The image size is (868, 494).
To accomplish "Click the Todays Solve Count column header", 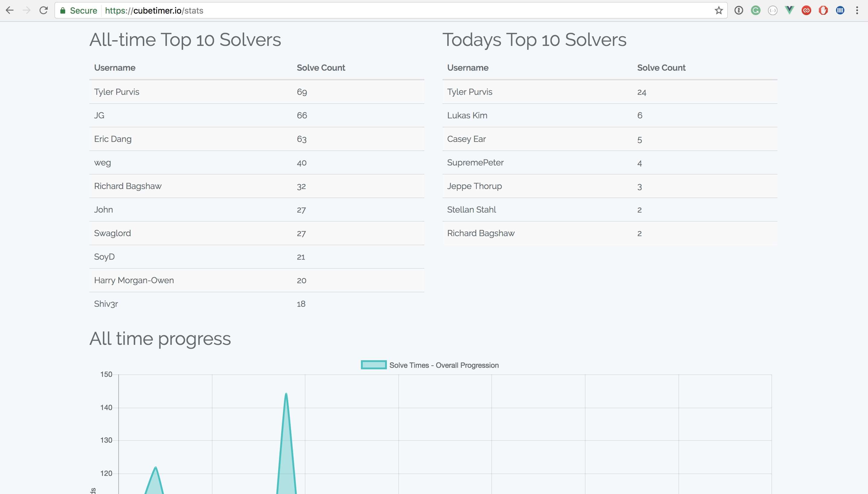I will tap(661, 68).
